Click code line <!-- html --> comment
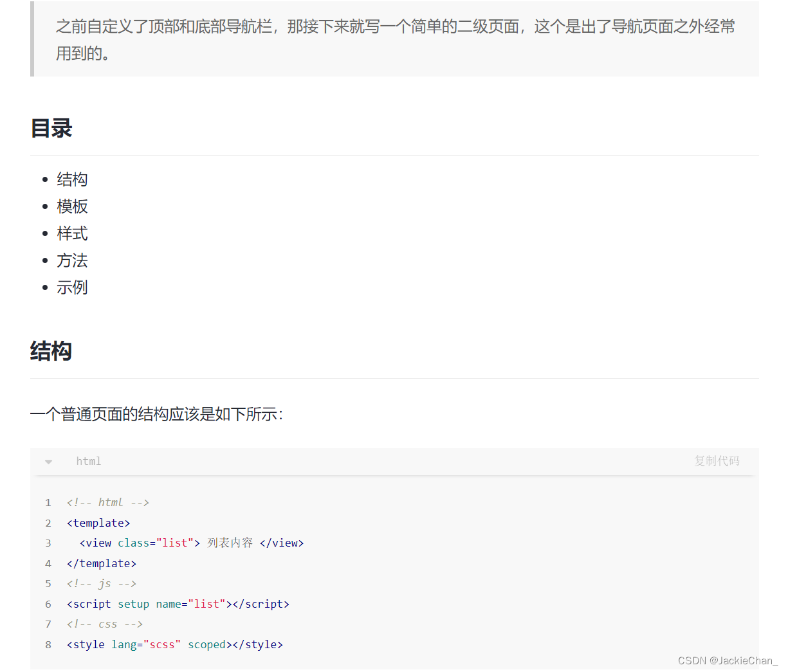 (x=108, y=502)
